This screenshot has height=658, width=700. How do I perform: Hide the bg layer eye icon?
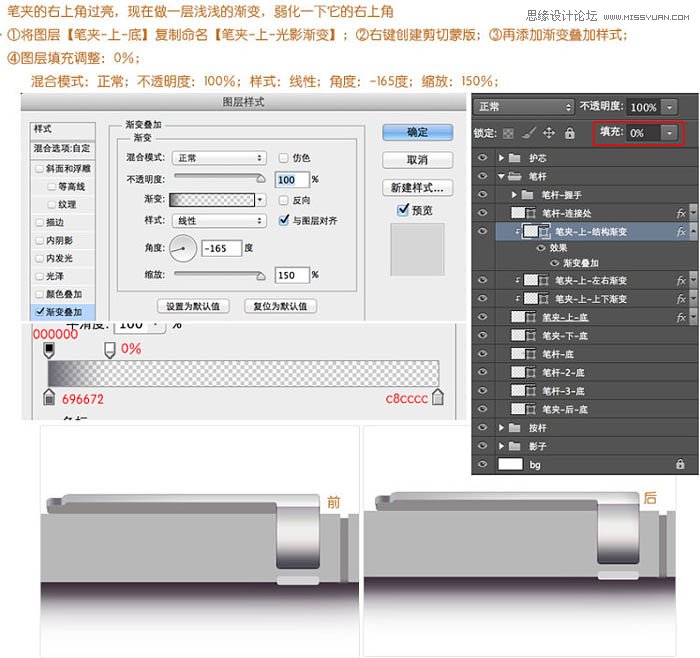[x=483, y=464]
